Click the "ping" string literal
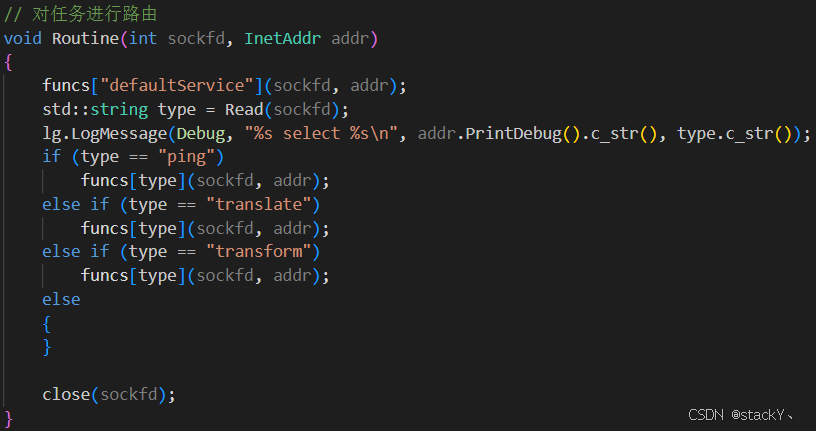This screenshot has height=431, width=816. pyautogui.click(x=186, y=157)
